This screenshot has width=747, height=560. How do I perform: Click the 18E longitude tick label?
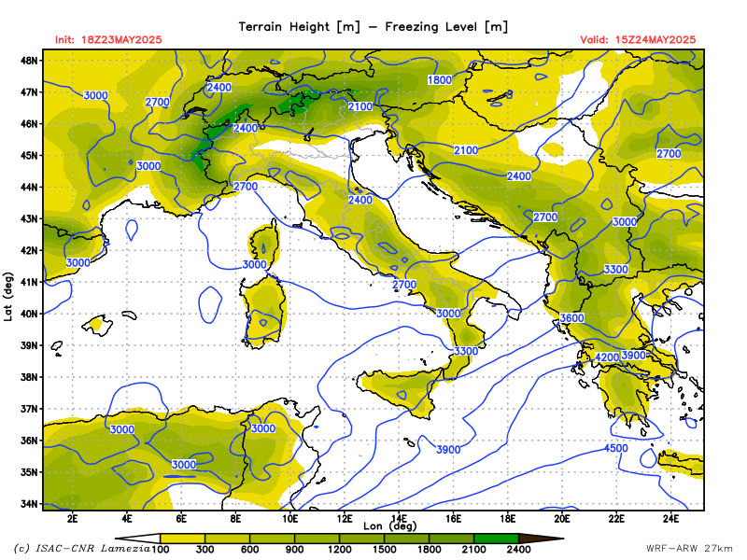coord(507,518)
